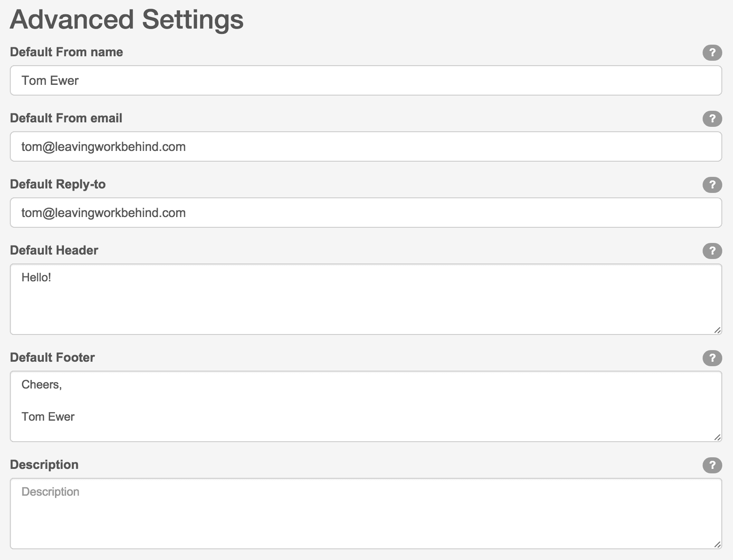The image size is (733, 560).
Task: Open help for Default From email
Action: [712, 119]
